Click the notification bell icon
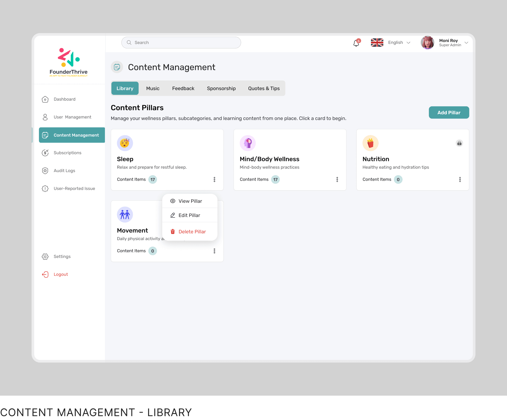 356,43
